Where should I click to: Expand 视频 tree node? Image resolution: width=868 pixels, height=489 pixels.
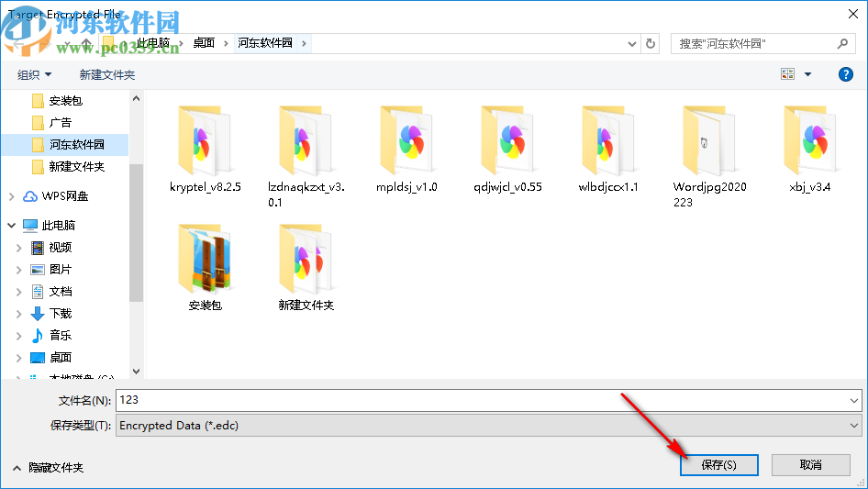tap(19, 248)
